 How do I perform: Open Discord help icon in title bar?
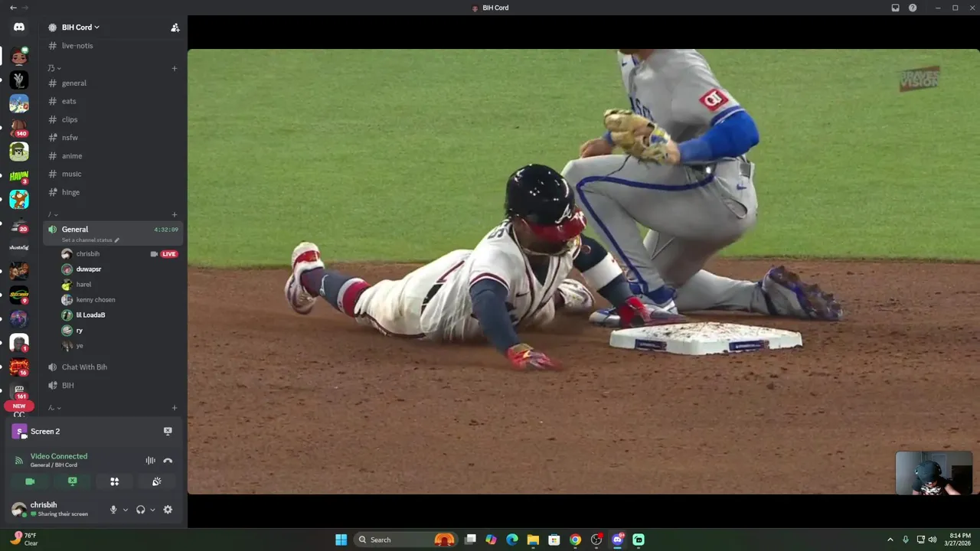click(x=913, y=8)
